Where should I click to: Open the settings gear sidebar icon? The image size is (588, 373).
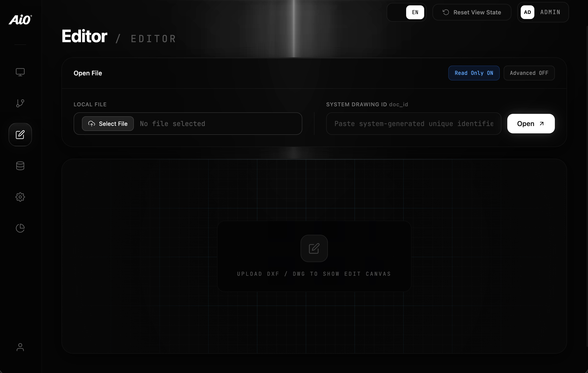click(x=20, y=197)
